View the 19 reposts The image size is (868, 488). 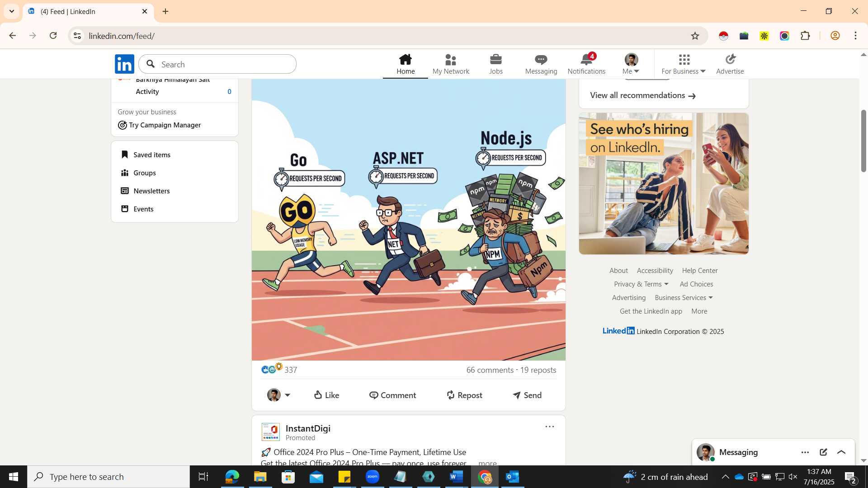click(x=538, y=370)
